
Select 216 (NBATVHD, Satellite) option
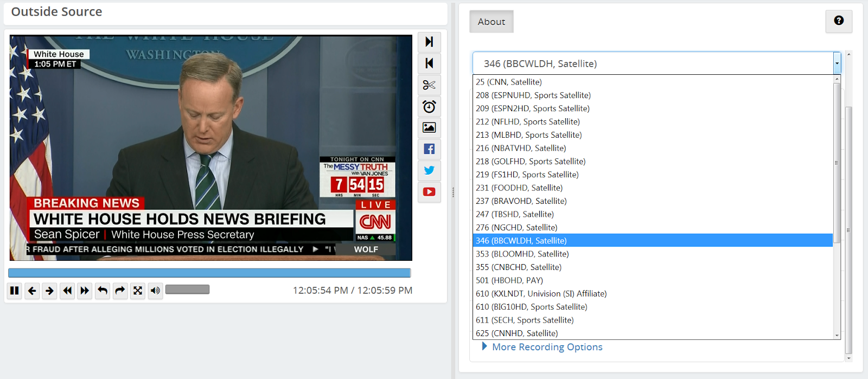(653, 148)
